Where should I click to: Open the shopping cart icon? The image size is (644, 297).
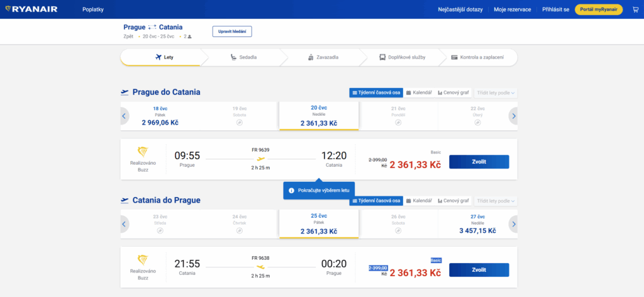(635, 9)
